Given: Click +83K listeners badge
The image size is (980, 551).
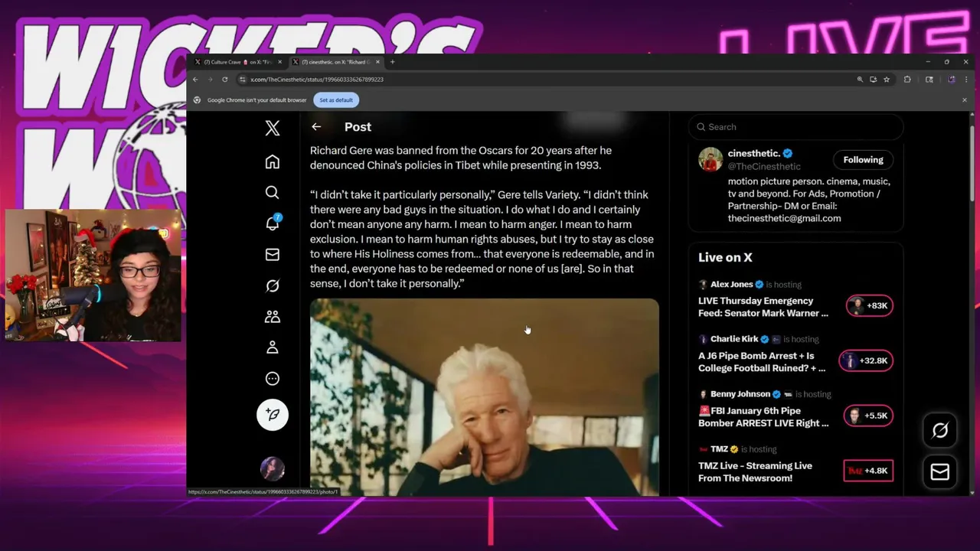Looking at the screenshot, I should click(x=870, y=306).
